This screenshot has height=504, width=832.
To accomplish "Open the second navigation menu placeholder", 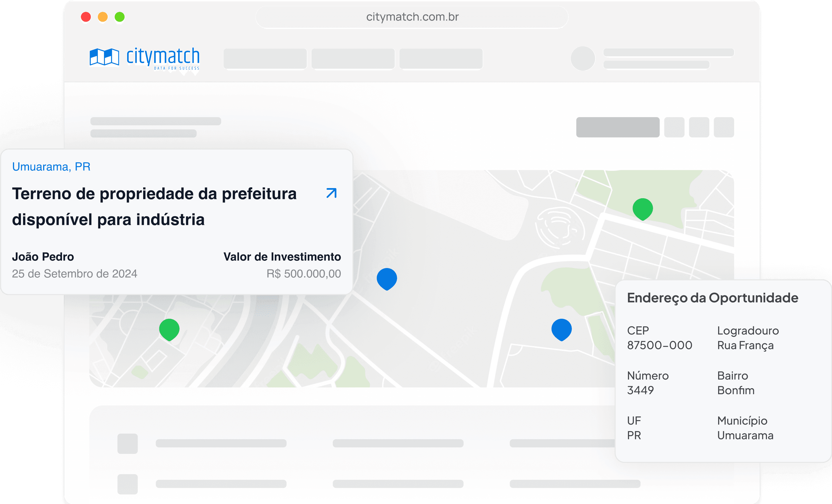I will click(353, 59).
